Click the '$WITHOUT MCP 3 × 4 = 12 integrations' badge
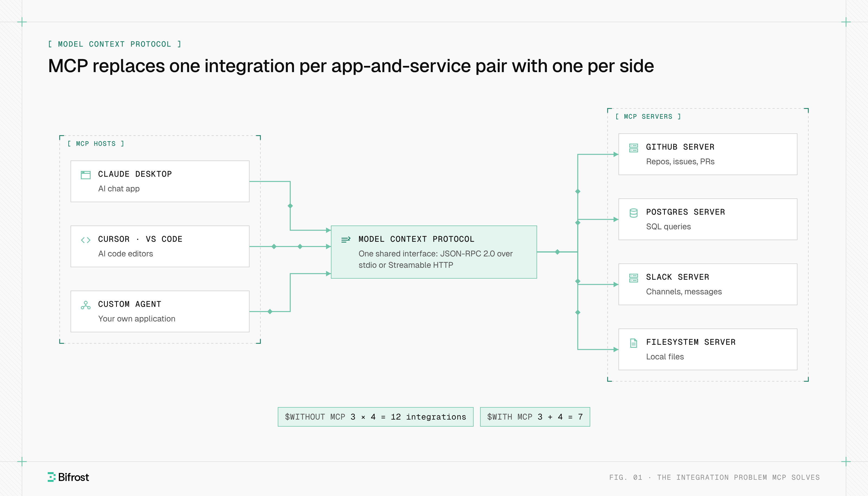 click(375, 417)
